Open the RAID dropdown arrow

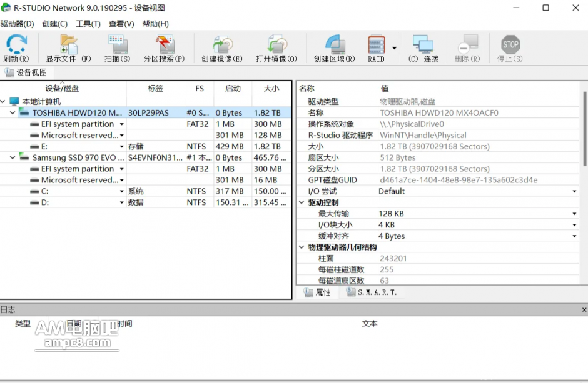(x=394, y=48)
